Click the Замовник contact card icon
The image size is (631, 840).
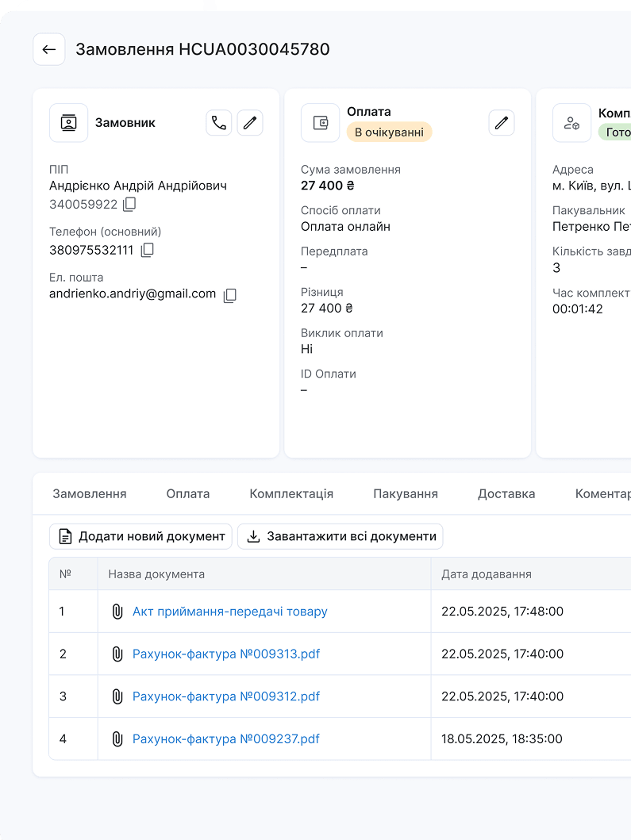[x=68, y=123]
